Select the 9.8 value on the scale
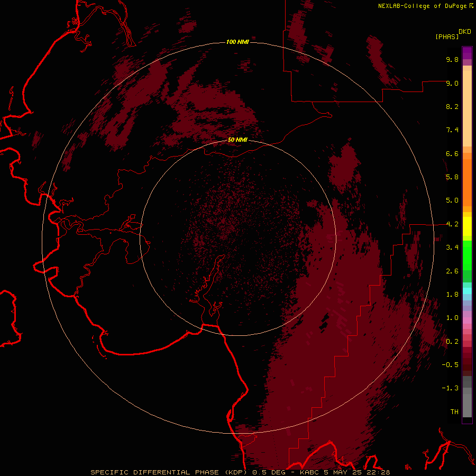Image resolution: width=476 pixels, height=476 pixels. (452, 59)
